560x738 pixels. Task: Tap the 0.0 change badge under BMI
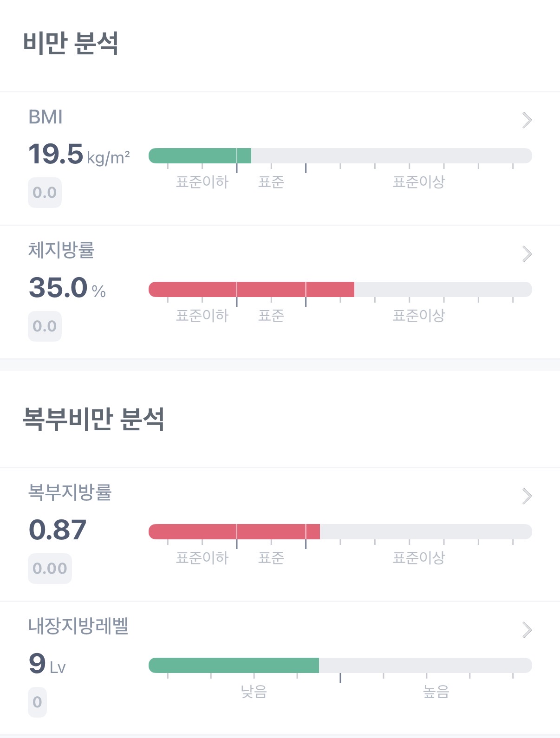(x=45, y=193)
